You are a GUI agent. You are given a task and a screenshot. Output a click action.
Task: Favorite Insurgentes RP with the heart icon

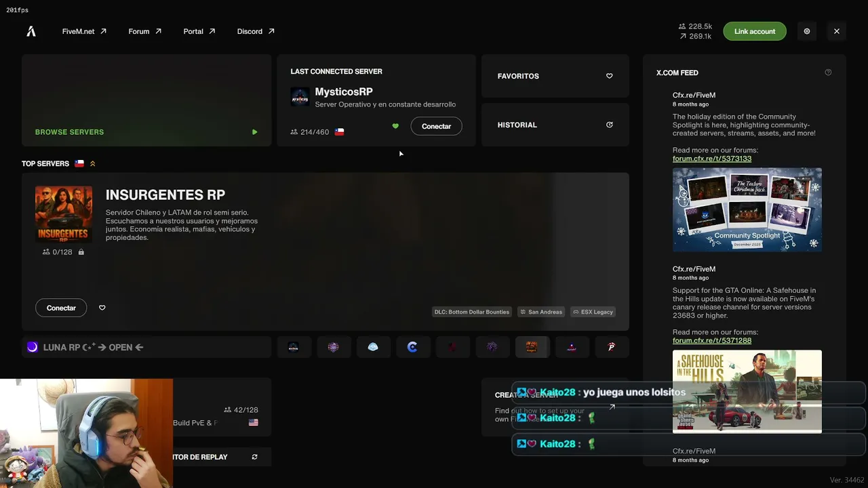pyautogui.click(x=102, y=308)
